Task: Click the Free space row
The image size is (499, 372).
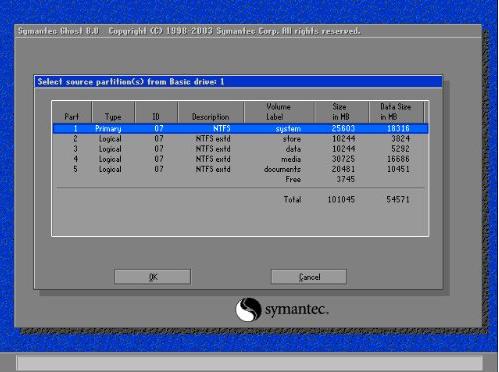Action: 240,179
